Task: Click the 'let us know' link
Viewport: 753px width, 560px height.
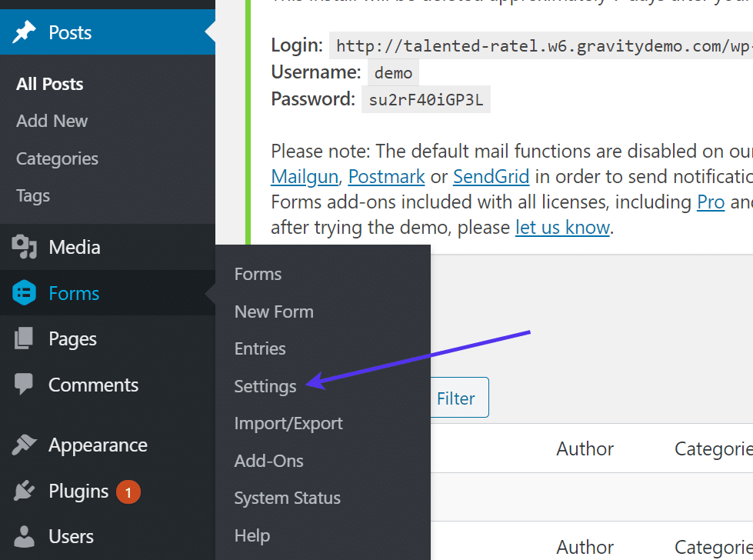Action: pyautogui.click(x=562, y=227)
